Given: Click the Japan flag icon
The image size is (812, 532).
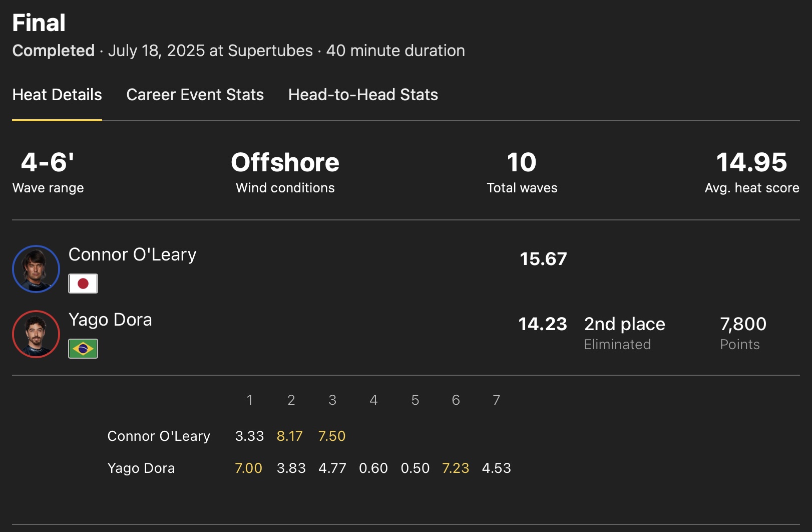Looking at the screenshot, I should (x=83, y=284).
